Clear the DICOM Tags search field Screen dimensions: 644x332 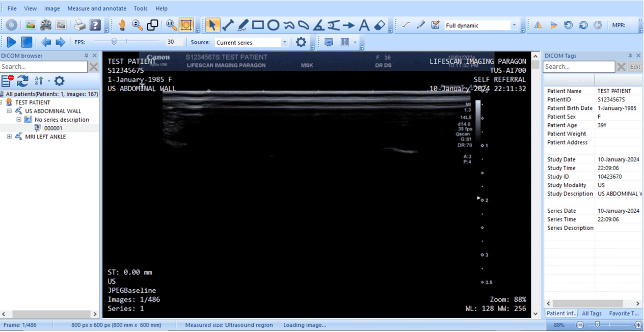(621, 67)
